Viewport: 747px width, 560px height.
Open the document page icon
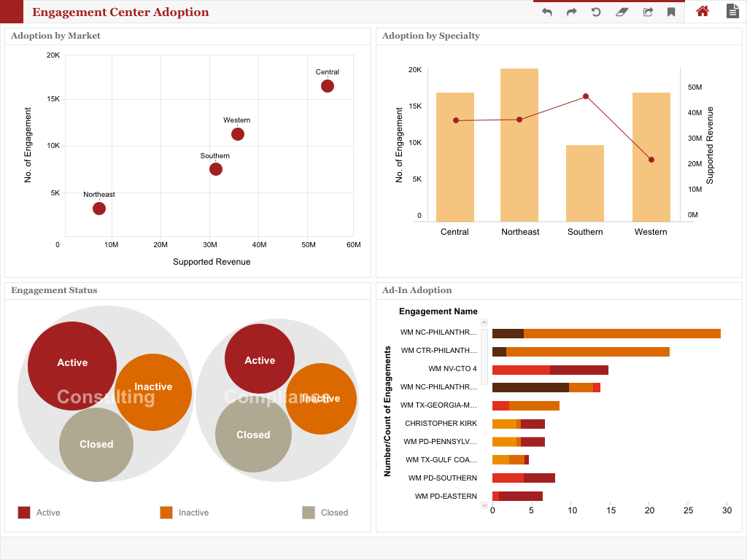732,12
